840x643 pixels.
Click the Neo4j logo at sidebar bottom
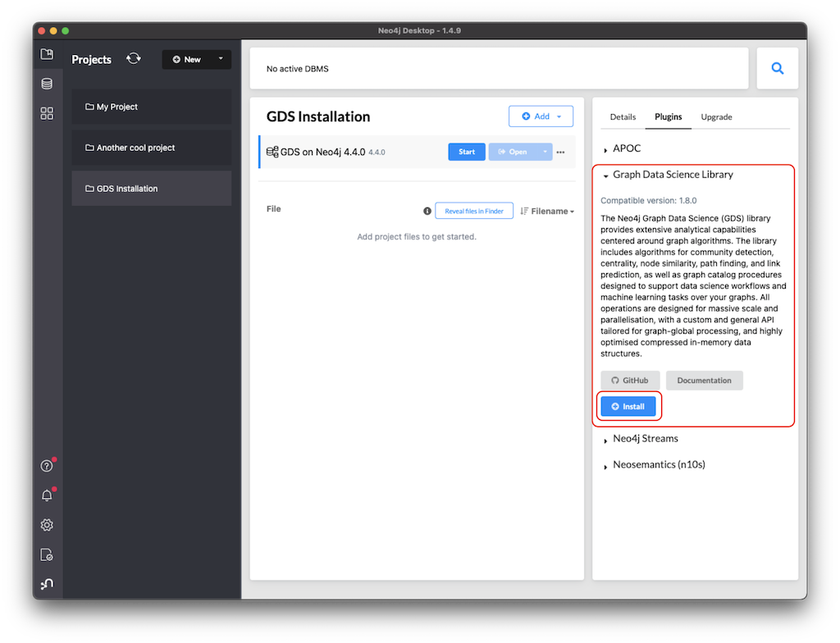tap(47, 583)
